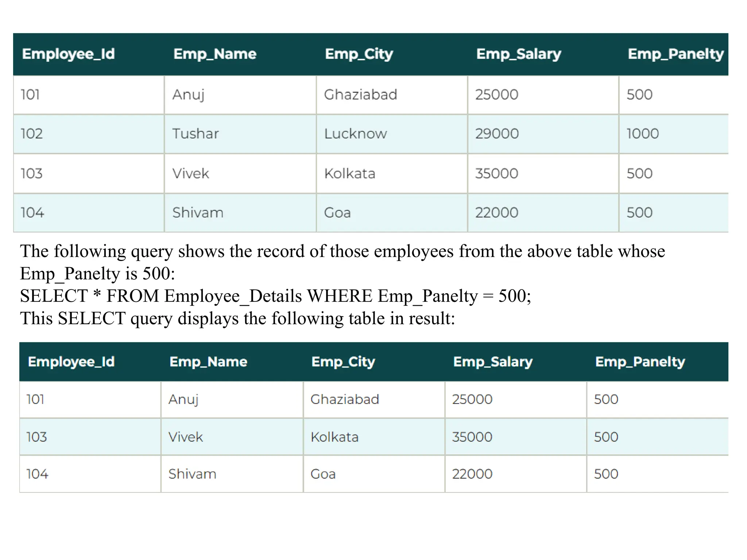Click 104 in the result table
This screenshot has height=560, width=747.
(37, 474)
